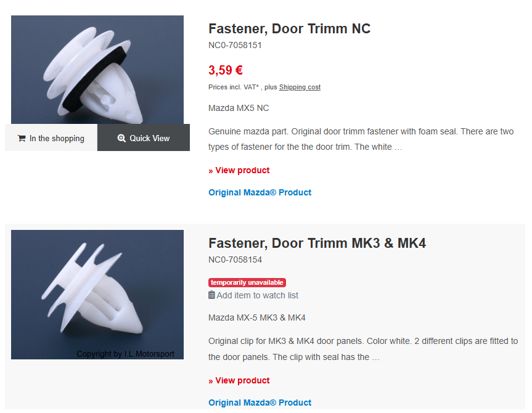Click the "temporarily unavailable" badge

tap(247, 282)
